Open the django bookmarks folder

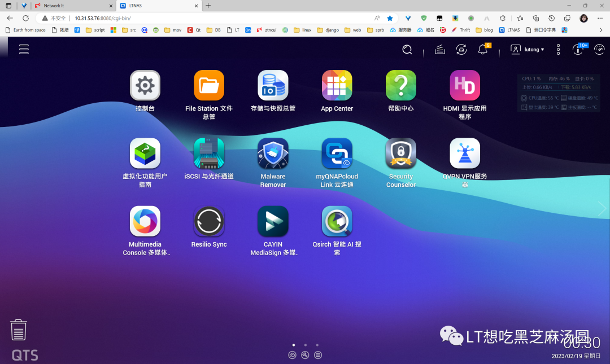pos(328,30)
